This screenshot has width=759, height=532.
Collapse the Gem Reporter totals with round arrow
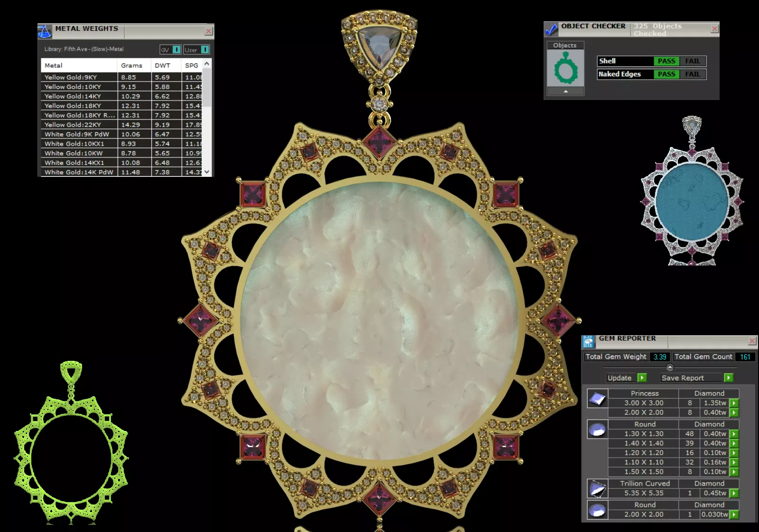[x=670, y=367]
